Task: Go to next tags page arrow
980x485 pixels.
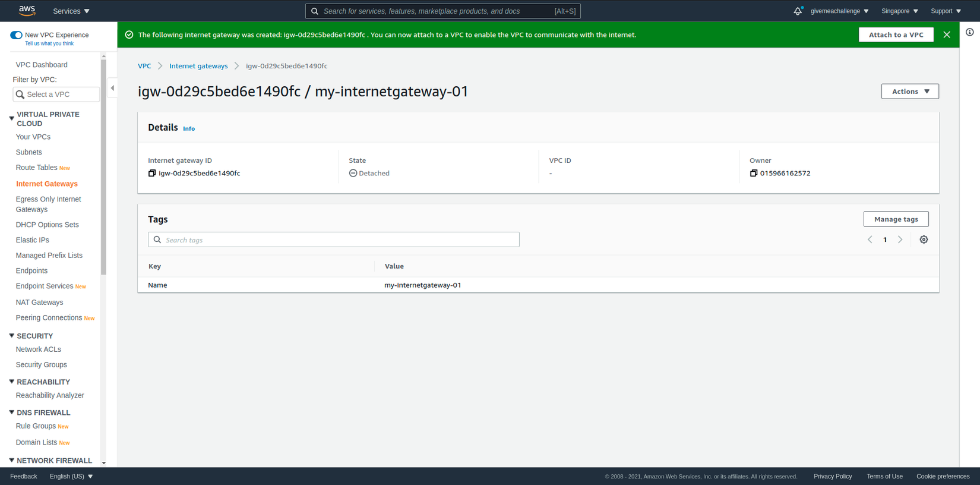Action: (x=900, y=240)
